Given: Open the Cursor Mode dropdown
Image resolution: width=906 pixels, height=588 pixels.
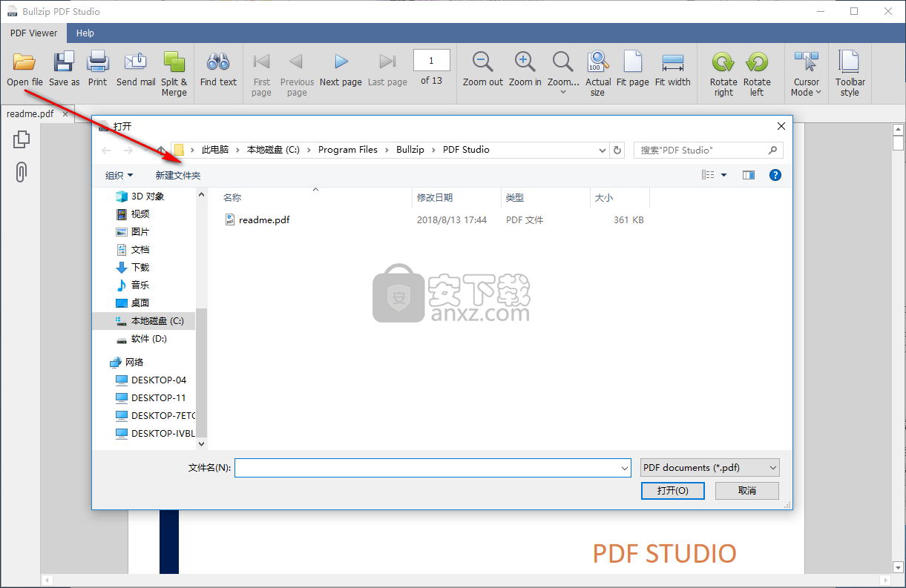Looking at the screenshot, I should click(806, 73).
